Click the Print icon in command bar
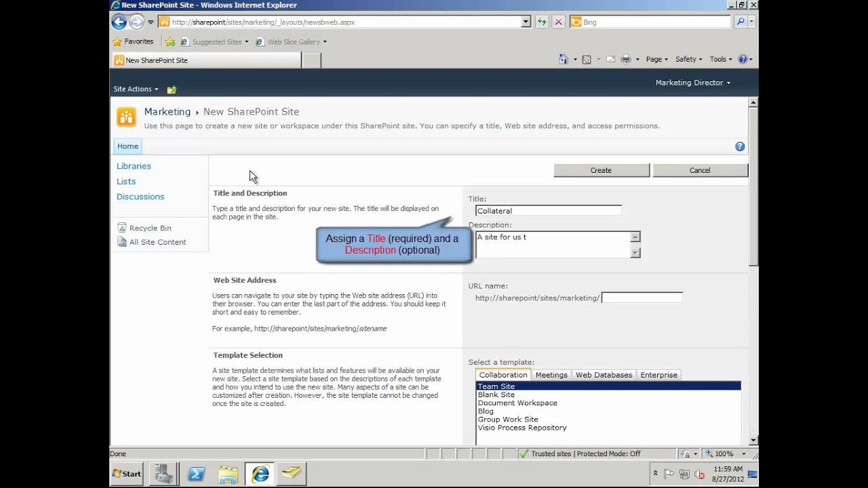This screenshot has height=488, width=868. 626,60
